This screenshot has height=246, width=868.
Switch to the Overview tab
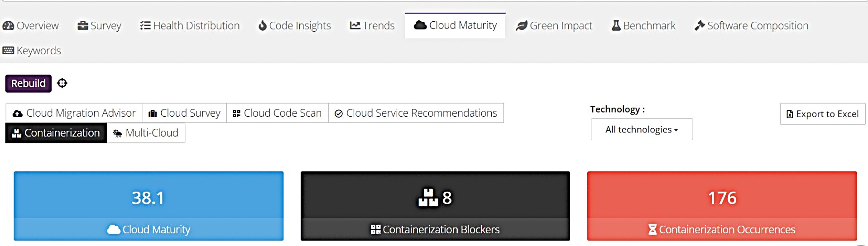coord(31,26)
